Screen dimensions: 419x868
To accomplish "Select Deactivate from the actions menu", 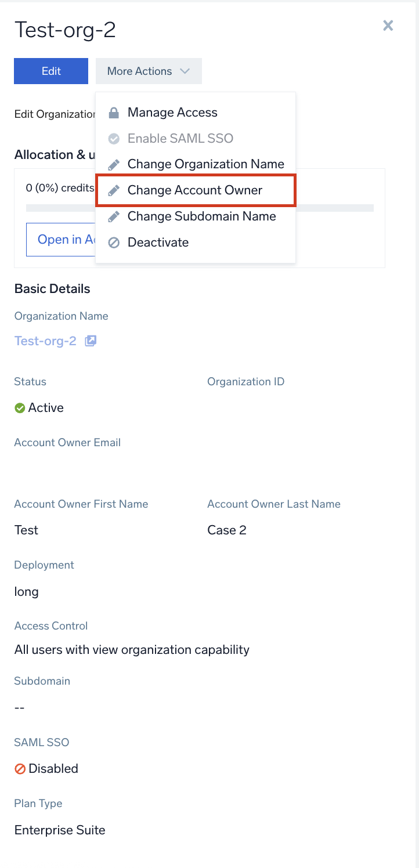I will pos(158,243).
